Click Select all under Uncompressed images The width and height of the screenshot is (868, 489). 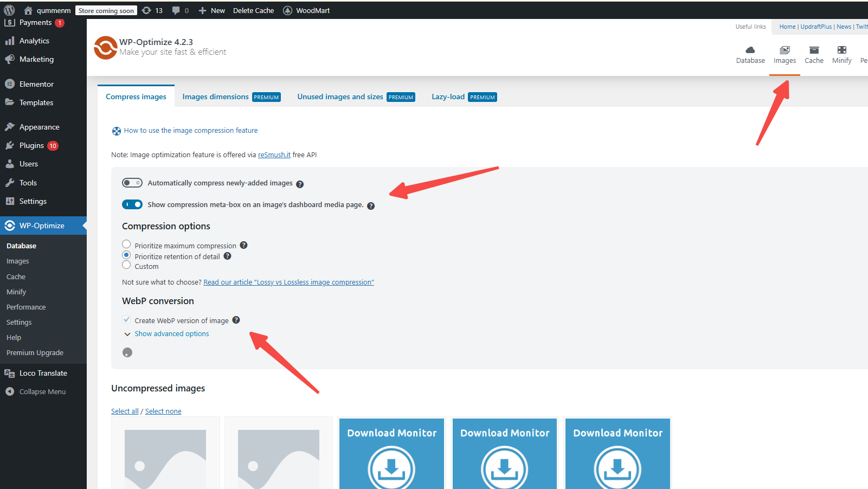(x=125, y=411)
